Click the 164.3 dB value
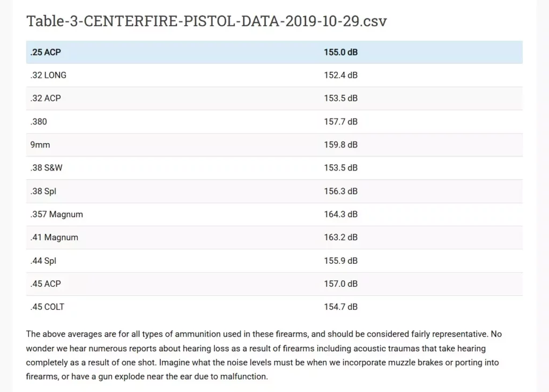Screen dimensions: 549x392 pos(340,215)
